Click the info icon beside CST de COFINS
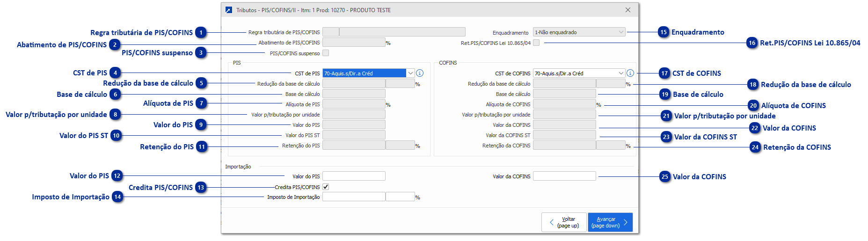The width and height of the screenshot is (868, 241). [630, 73]
